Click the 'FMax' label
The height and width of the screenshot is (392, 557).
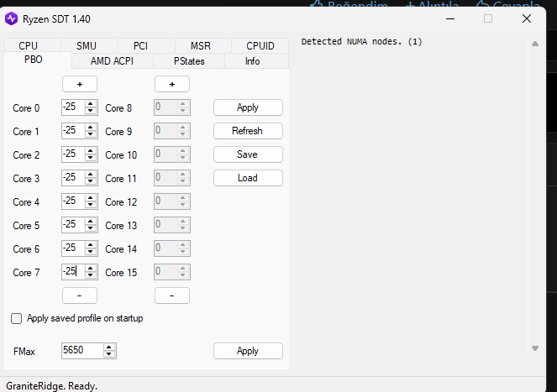[24, 352]
